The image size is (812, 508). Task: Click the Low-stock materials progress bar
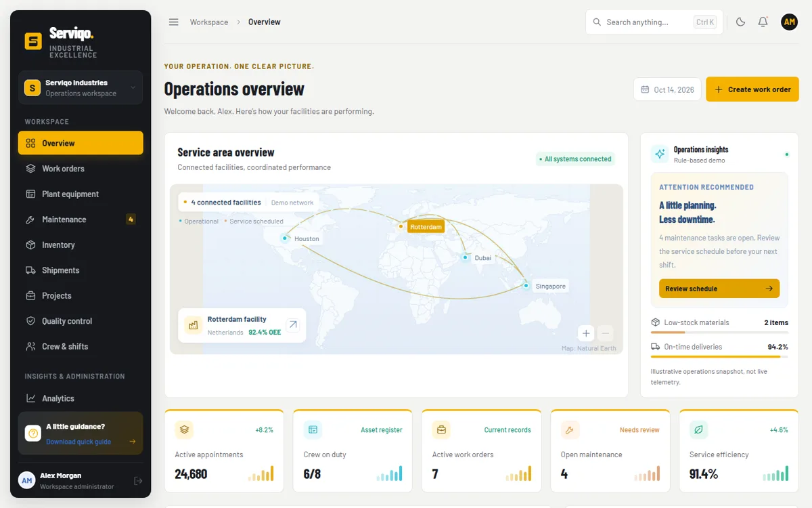[x=719, y=333]
